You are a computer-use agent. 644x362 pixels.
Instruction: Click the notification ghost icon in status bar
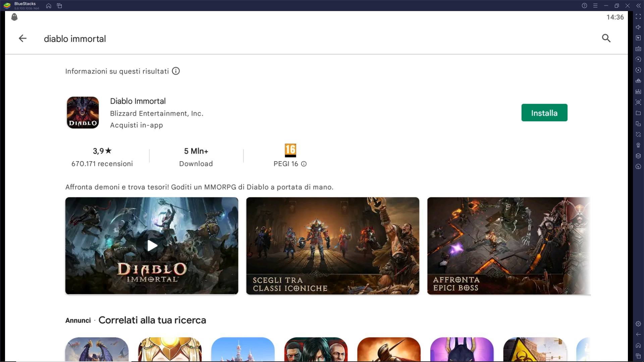pyautogui.click(x=14, y=17)
